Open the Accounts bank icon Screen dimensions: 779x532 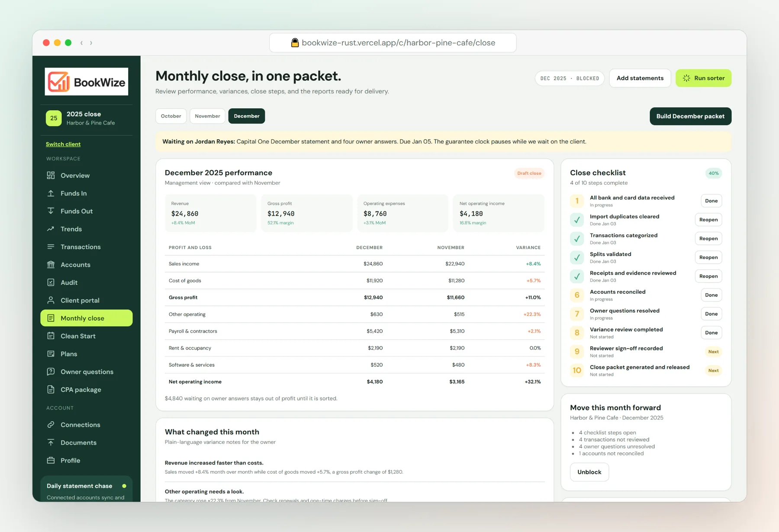pos(51,264)
